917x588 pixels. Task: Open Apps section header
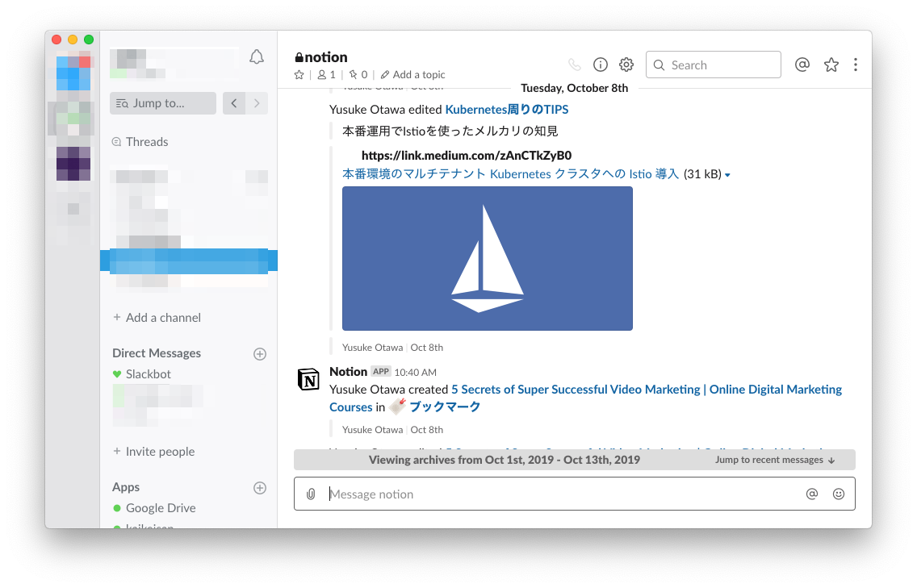(126, 487)
